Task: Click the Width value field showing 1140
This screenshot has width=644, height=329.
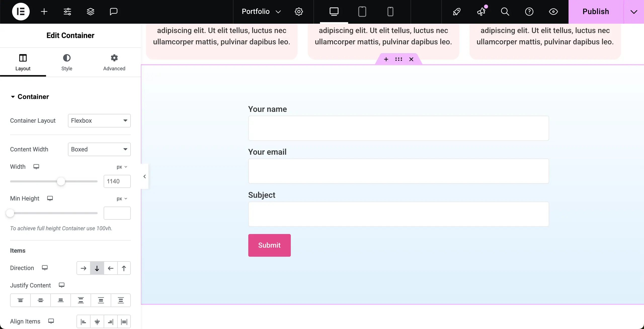Action: (117, 181)
